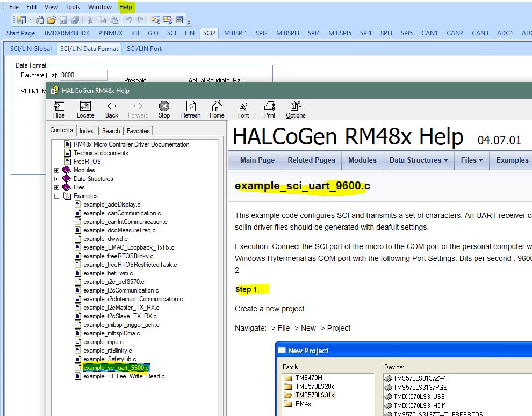
Task: Switch to the Index tab in Help
Action: pyautogui.click(x=86, y=131)
